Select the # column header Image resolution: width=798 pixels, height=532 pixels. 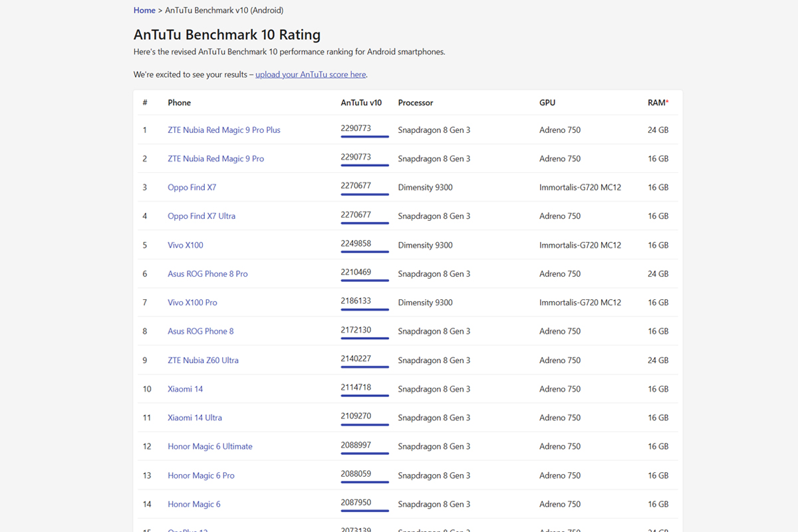click(x=145, y=103)
